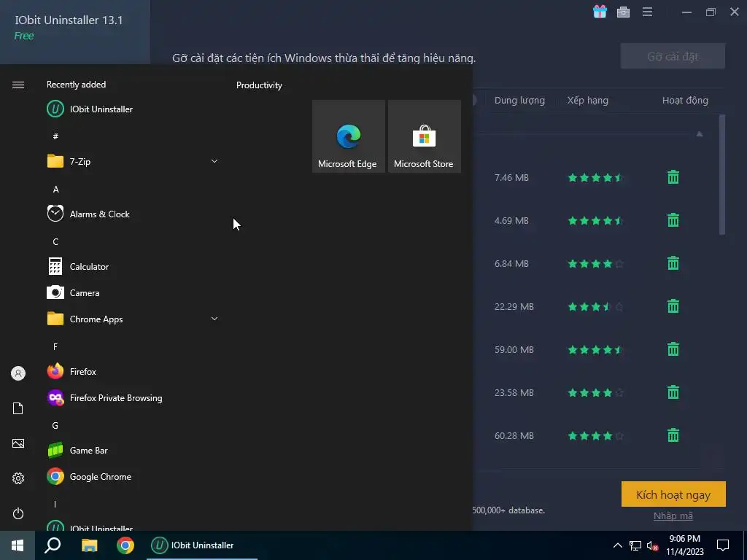Click the letter C section header
Viewport: 747px width, 560px height.
55,242
